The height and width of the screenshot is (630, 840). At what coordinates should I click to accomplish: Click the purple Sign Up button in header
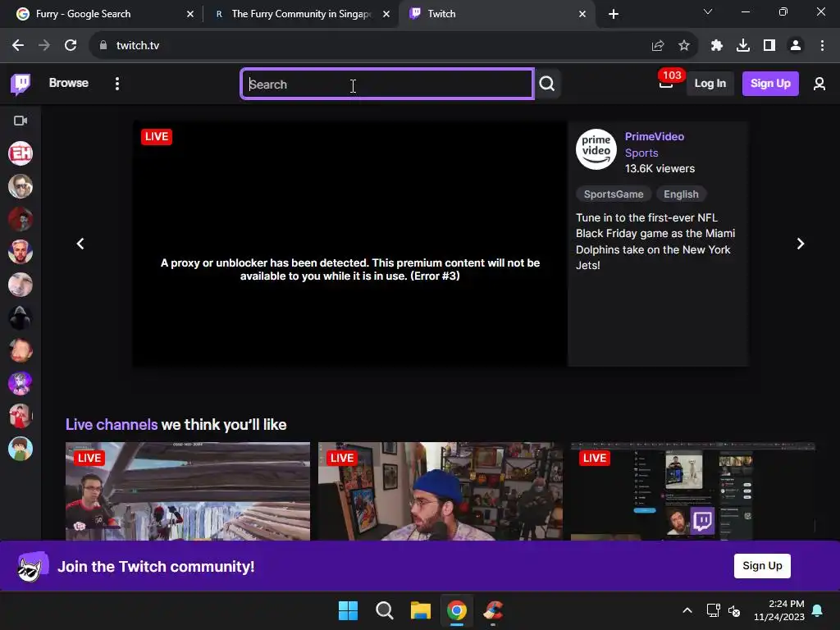click(770, 83)
